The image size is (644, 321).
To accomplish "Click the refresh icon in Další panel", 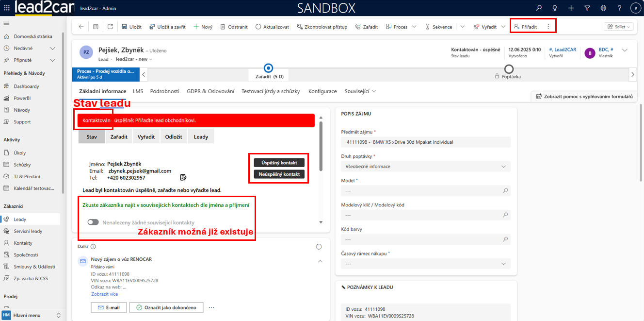I will point(319,247).
